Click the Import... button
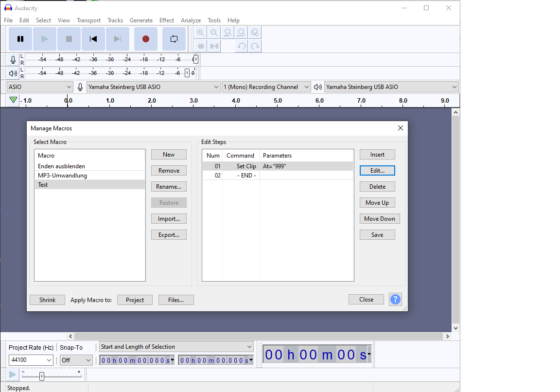Viewport: 560px width, 392px height. (x=169, y=219)
